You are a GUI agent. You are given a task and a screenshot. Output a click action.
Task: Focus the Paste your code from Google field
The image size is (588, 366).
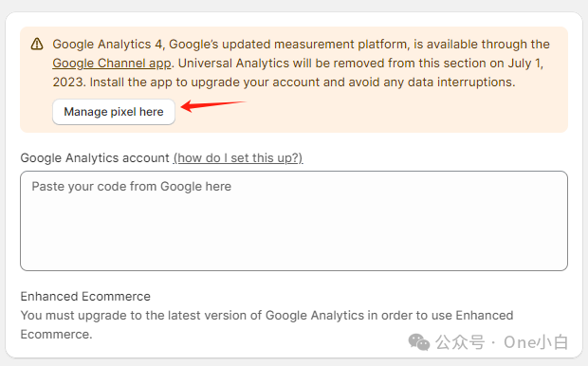coord(294,221)
